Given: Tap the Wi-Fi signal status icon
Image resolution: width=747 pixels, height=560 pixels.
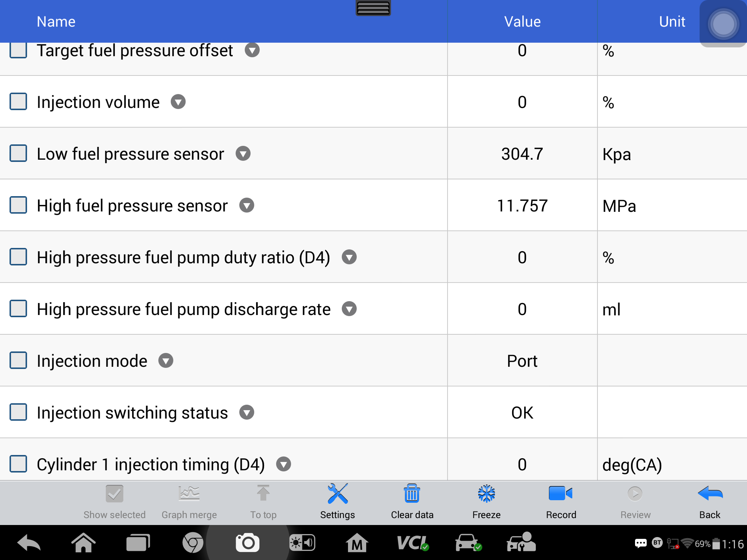Looking at the screenshot, I should (687, 544).
